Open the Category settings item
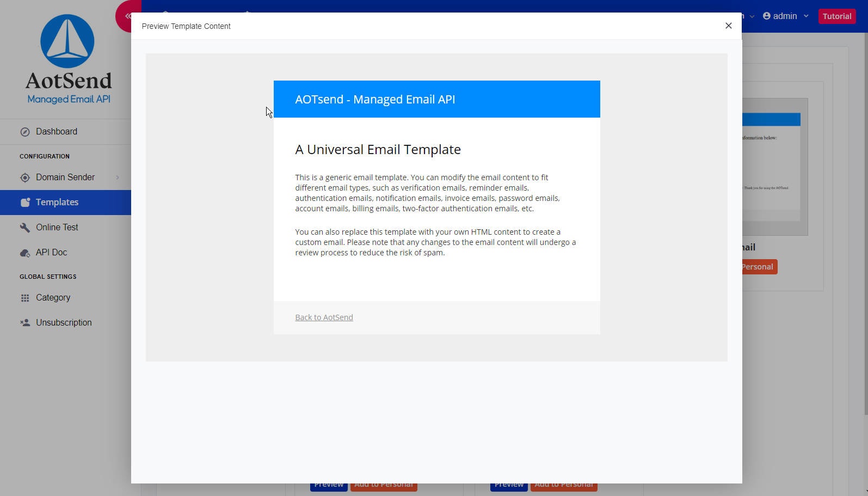The width and height of the screenshot is (868, 496). coord(65,298)
